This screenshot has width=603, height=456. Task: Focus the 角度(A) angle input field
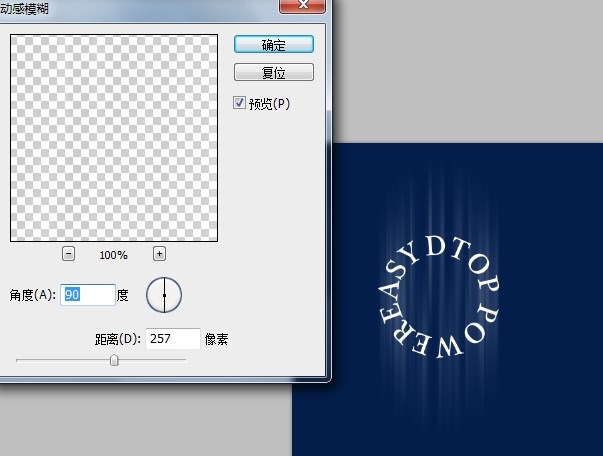pos(87,295)
